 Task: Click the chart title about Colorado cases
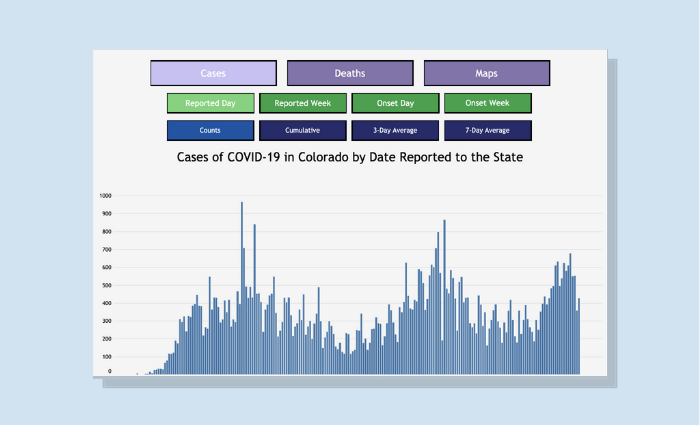(x=350, y=158)
